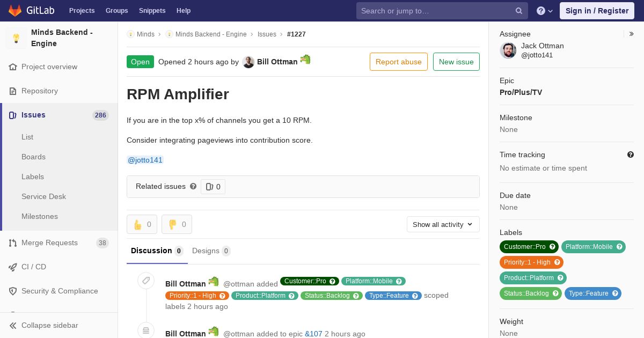644x338 pixels.
Task: Click help icon on sidebar Customer::Pro label
Action: (552, 247)
